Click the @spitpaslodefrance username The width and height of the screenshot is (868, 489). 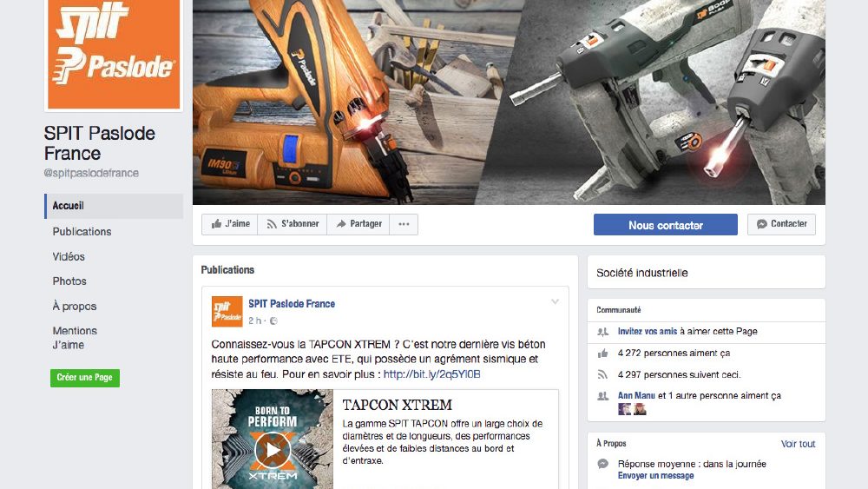click(x=91, y=173)
